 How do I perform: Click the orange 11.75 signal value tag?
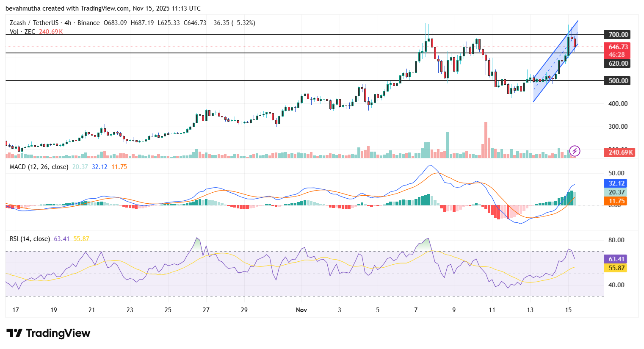[616, 201]
